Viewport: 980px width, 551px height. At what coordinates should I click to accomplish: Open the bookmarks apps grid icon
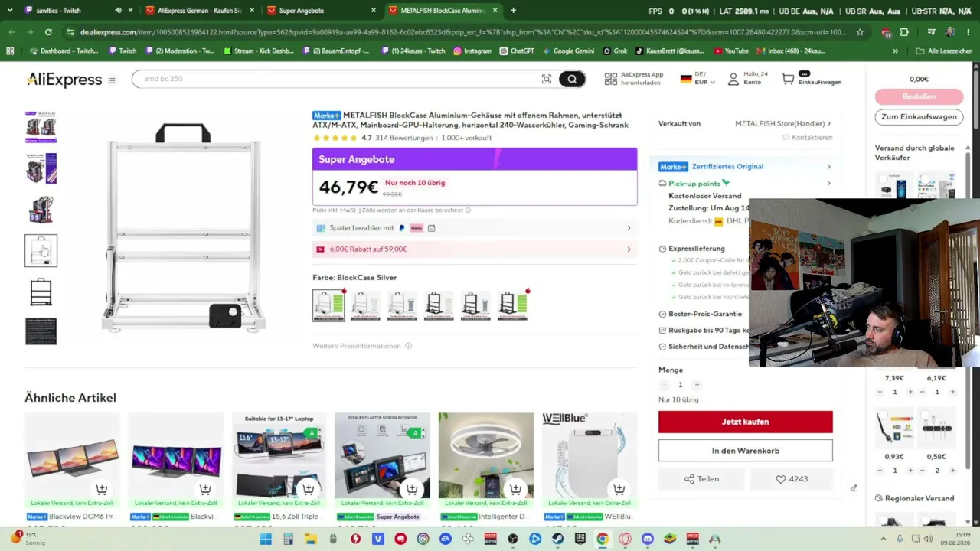tap(10, 51)
